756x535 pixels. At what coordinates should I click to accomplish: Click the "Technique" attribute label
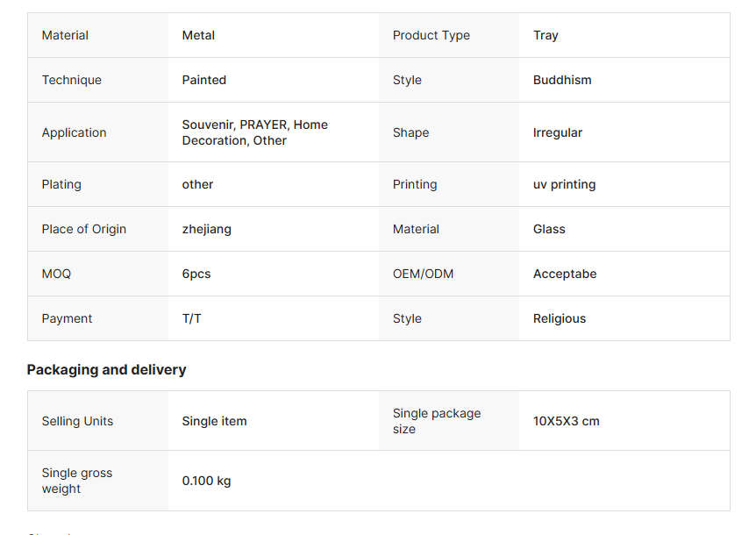[71, 80]
